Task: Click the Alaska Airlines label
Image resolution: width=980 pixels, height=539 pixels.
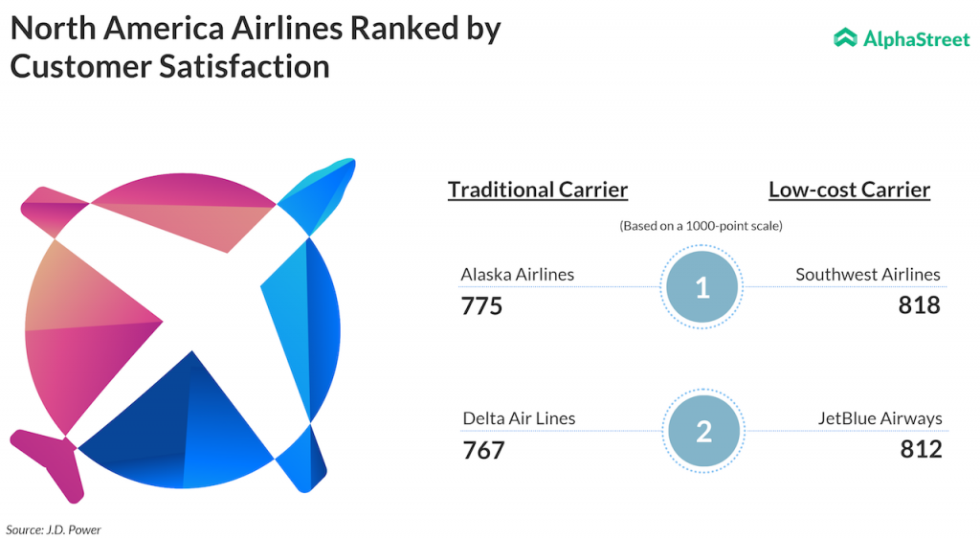Action: [518, 275]
